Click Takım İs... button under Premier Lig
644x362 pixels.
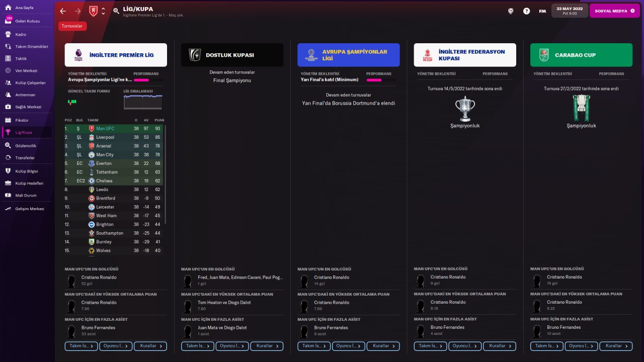pos(82,346)
